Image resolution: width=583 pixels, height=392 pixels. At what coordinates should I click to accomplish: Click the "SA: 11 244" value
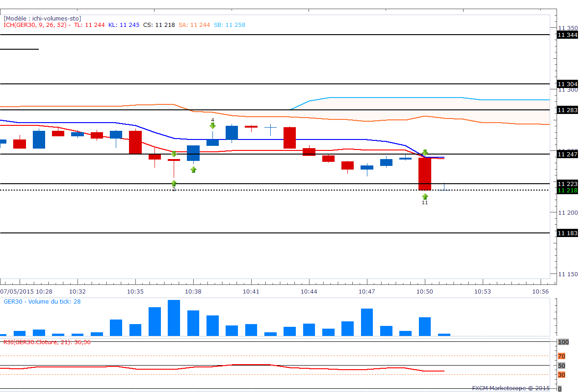195,25
